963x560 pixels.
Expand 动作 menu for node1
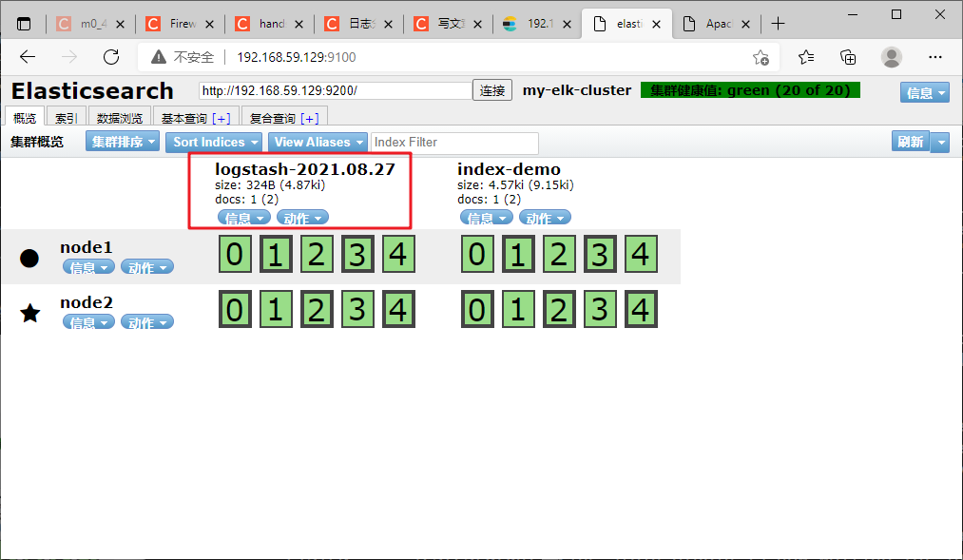tap(147, 267)
